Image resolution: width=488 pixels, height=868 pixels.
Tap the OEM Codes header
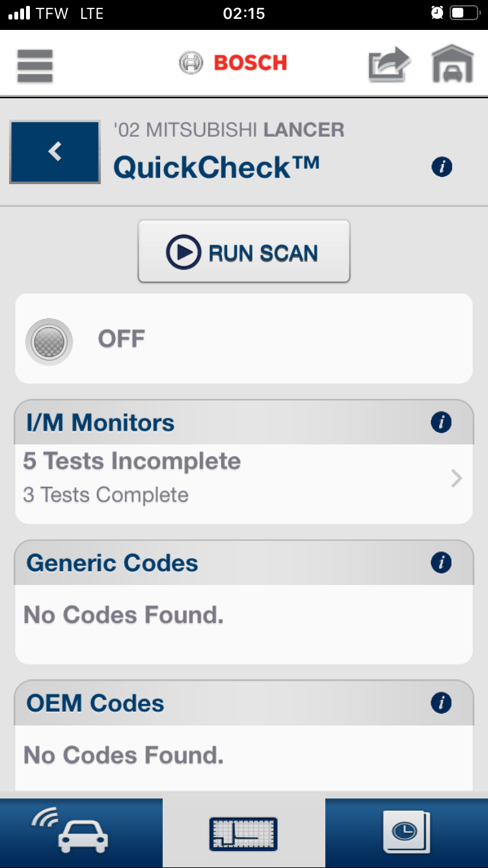[x=95, y=703]
